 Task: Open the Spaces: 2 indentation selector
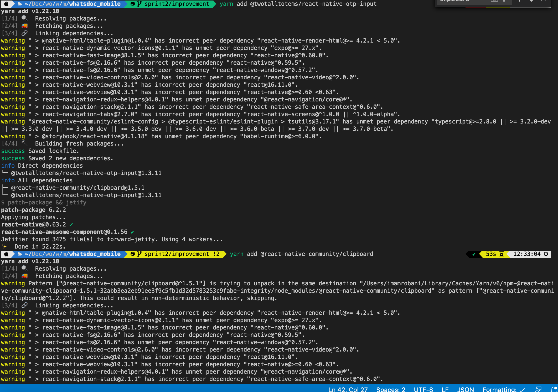coord(391,389)
